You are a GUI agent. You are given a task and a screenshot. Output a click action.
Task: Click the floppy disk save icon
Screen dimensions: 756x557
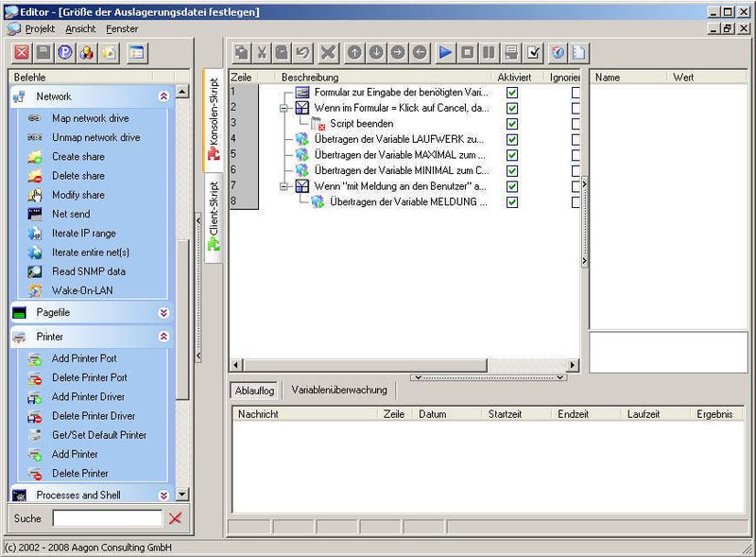43,53
